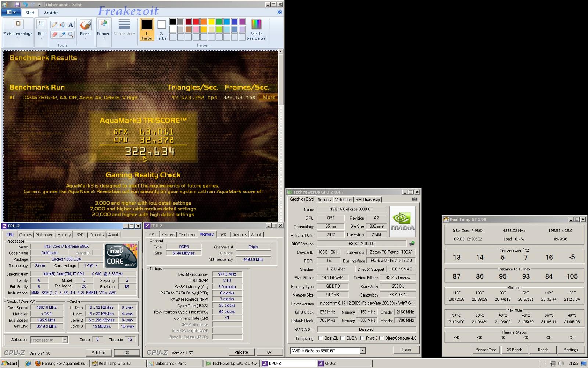Switch to TechPowerUp GPU-Z taskbar item
Image resolution: width=588 pixels, height=368 pixels.
click(231, 363)
